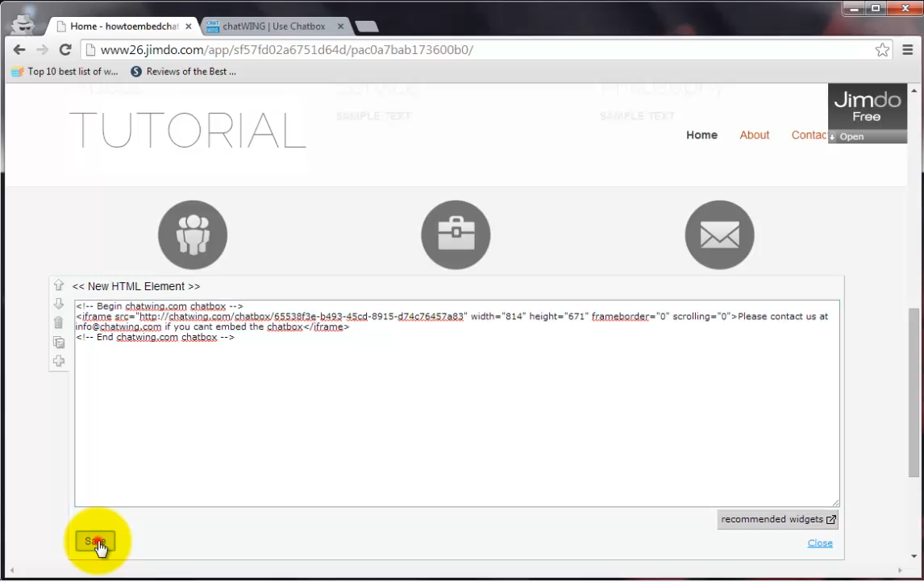Click the briefcase circle icon
Image resolution: width=924 pixels, height=582 pixels.
click(456, 235)
